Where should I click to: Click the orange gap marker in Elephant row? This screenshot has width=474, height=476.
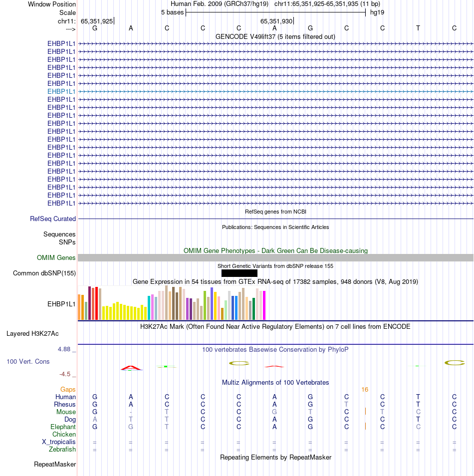(365, 427)
